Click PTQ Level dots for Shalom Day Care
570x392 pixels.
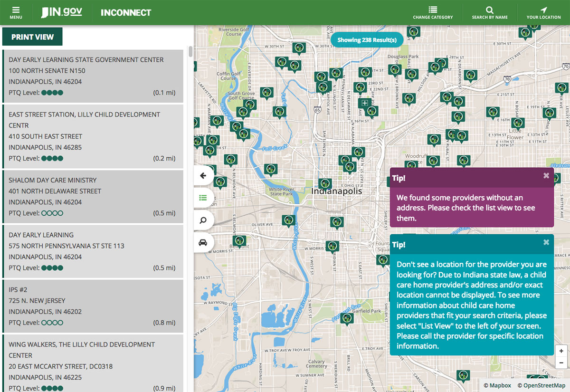coord(52,213)
